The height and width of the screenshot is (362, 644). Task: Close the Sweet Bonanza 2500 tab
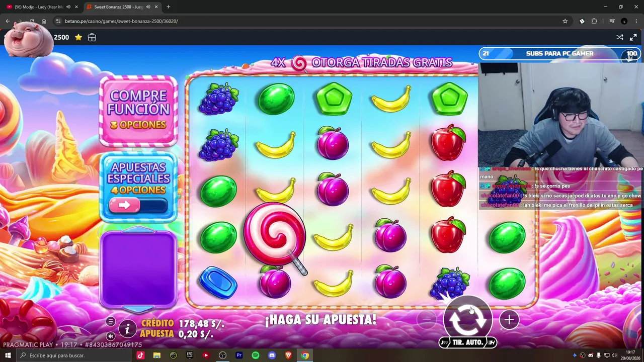tap(156, 7)
